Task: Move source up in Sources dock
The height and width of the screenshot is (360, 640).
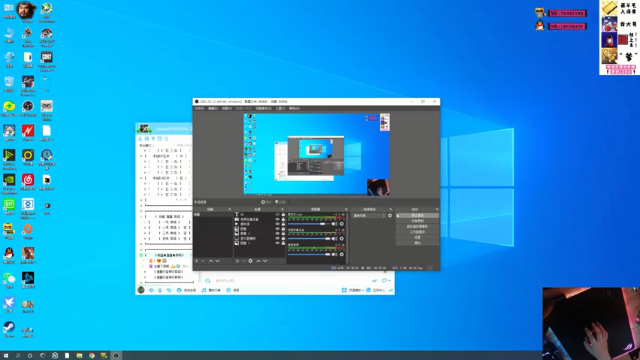Action: click(258, 261)
